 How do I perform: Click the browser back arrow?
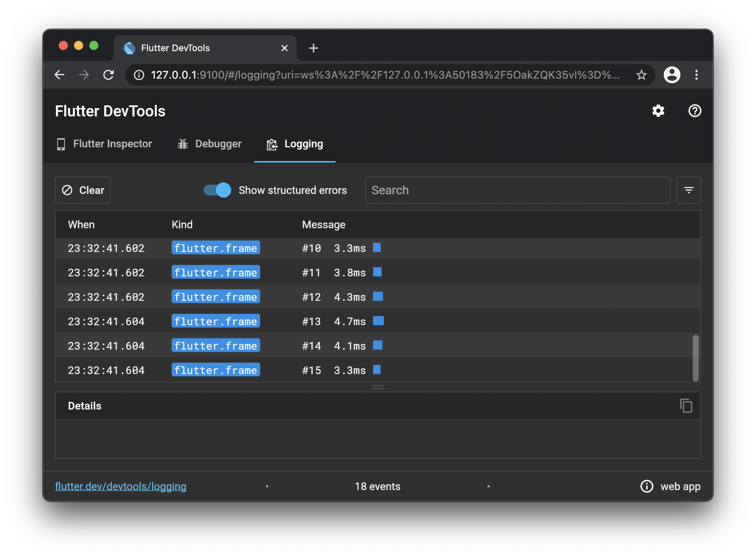tap(60, 75)
